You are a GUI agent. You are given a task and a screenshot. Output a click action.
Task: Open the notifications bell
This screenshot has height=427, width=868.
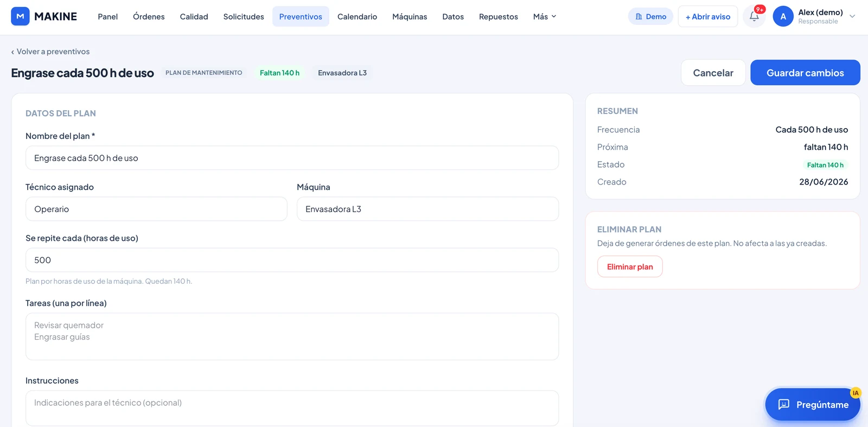coord(754,16)
